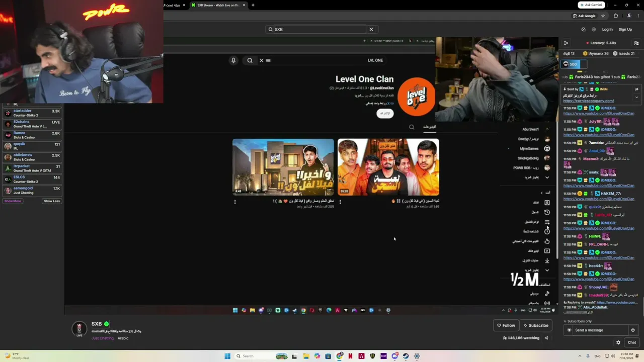Click the YouTube search magnifier in stream
The height and width of the screenshot is (362, 644).
coord(250,60)
